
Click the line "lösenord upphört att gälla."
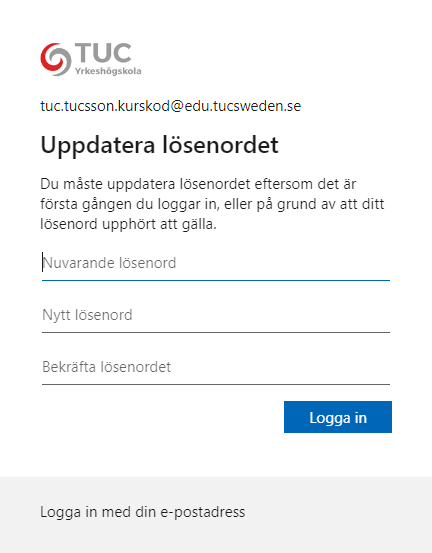tap(128, 224)
